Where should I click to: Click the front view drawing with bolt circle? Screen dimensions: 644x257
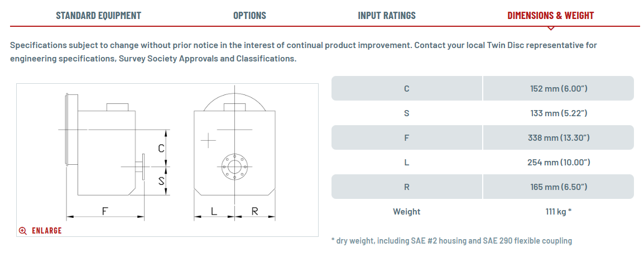[234, 154]
